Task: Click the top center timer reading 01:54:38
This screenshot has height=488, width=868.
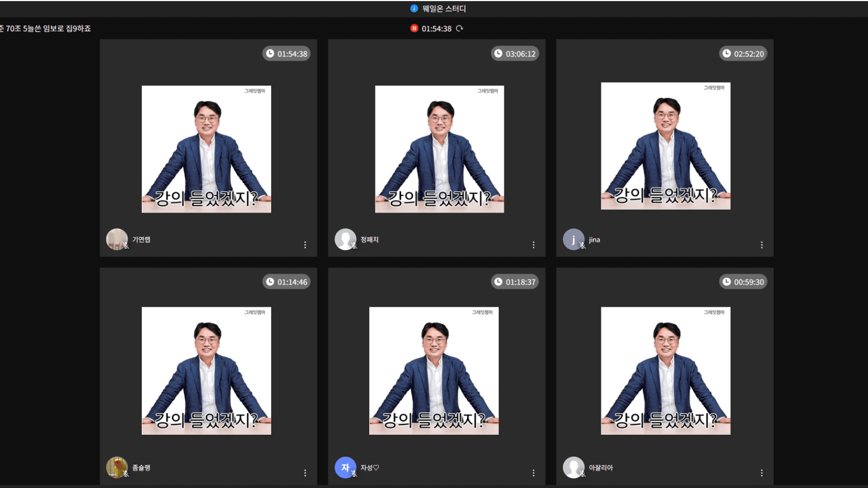Action: (436, 28)
